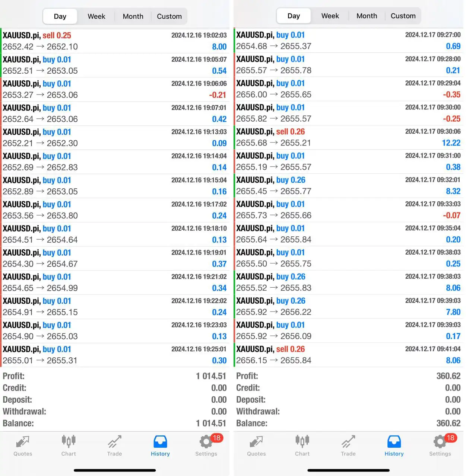The height and width of the screenshot is (476, 466).
Task: Choose Custom period in left panel
Action: (x=169, y=16)
